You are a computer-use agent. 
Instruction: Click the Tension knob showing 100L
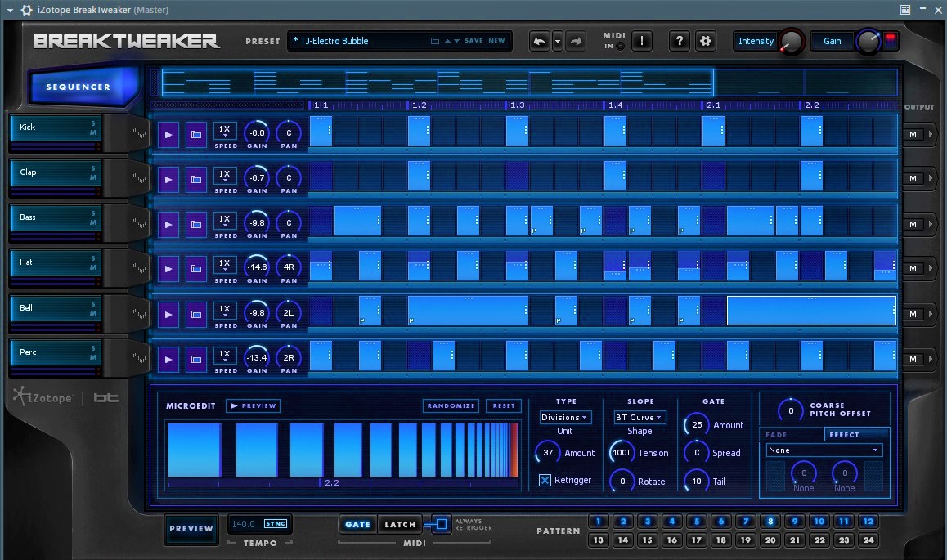point(622,453)
